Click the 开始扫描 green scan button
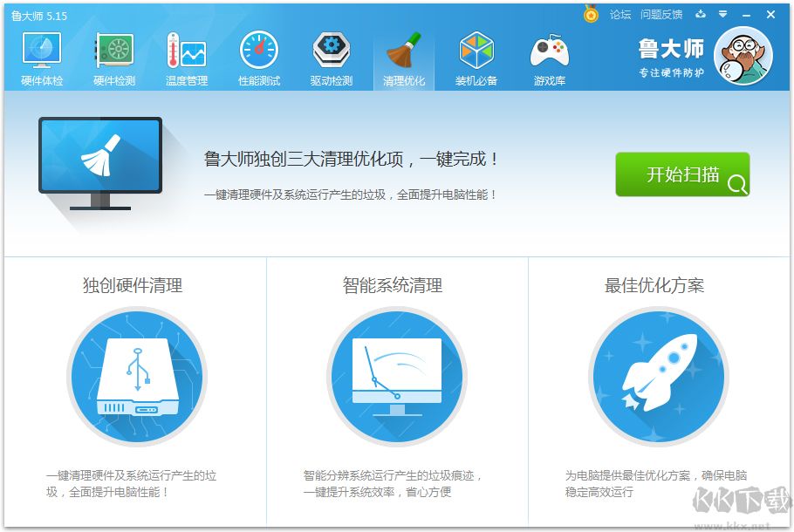Screen dimensions: 794x532 pos(682,174)
